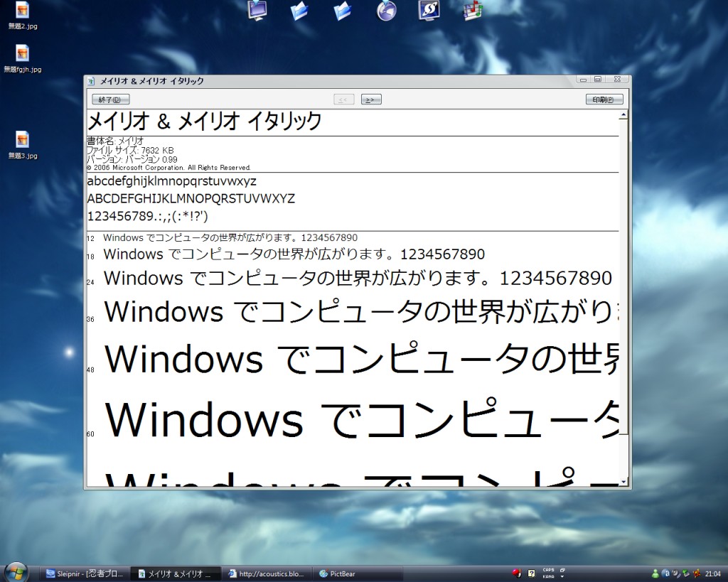Viewport: 728px width, 582px height.
Task: Minimize the font viewer window
Action: pos(583,80)
